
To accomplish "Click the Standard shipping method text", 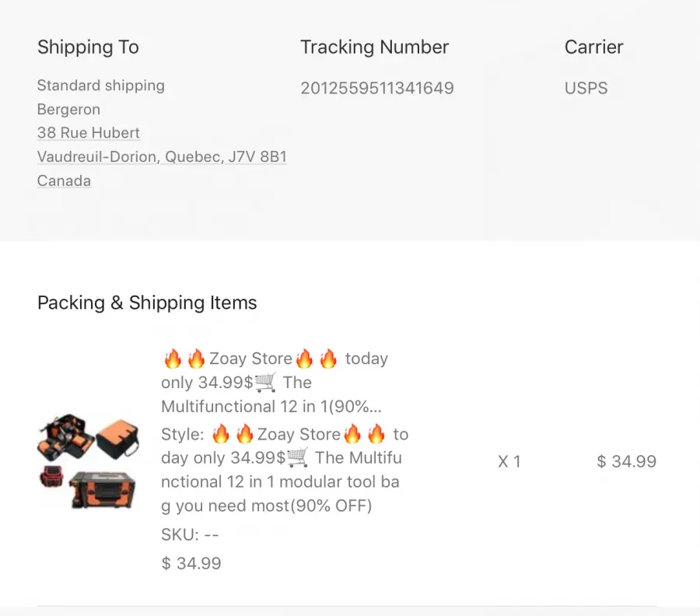I will pos(101,86).
